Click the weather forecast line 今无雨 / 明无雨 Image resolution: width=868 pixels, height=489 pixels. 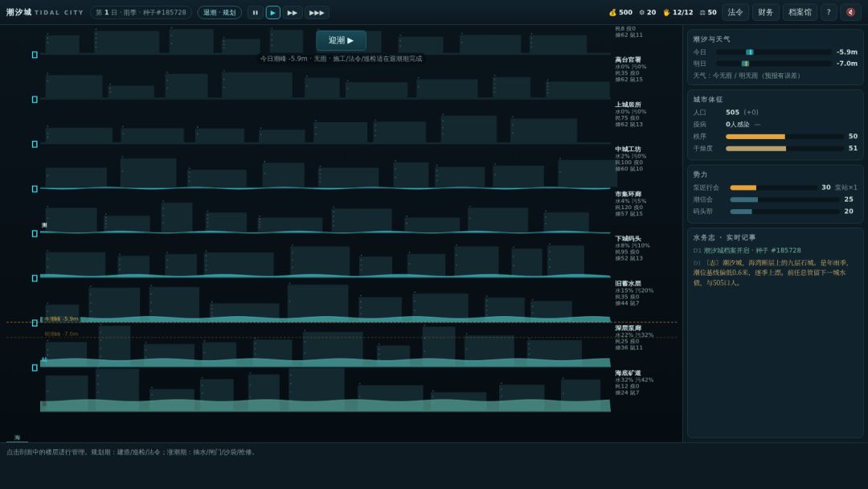click(747, 76)
